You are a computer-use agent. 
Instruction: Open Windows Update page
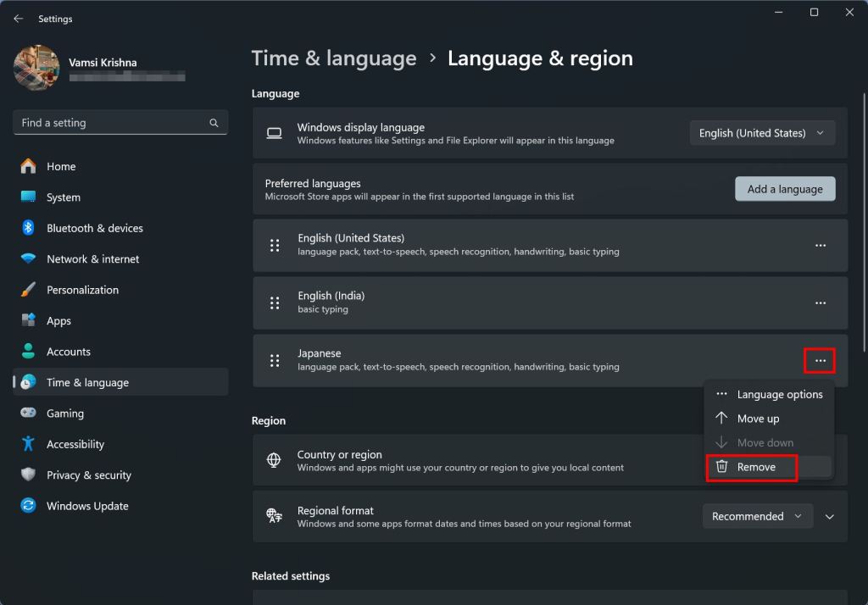click(120, 506)
